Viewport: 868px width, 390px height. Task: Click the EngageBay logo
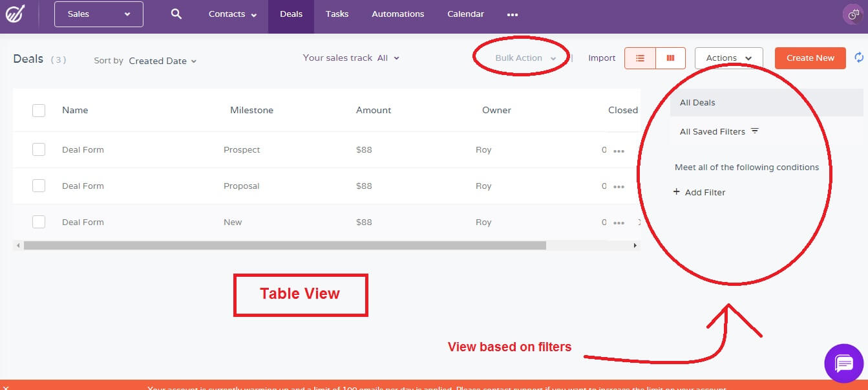(x=14, y=12)
